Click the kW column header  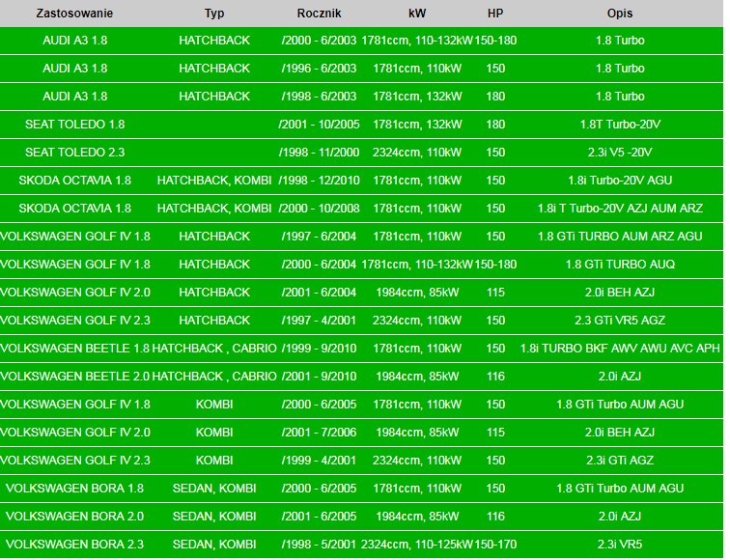point(417,14)
